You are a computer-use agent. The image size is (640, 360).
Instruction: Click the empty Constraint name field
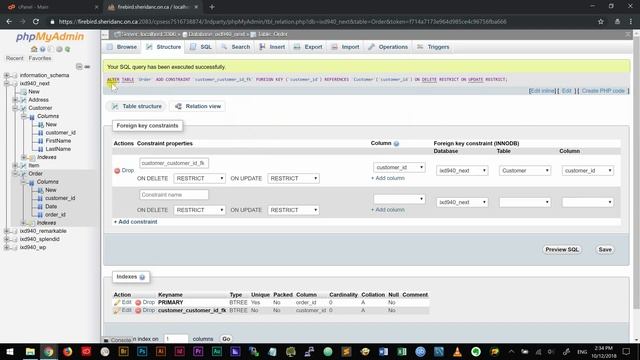pos(174,195)
